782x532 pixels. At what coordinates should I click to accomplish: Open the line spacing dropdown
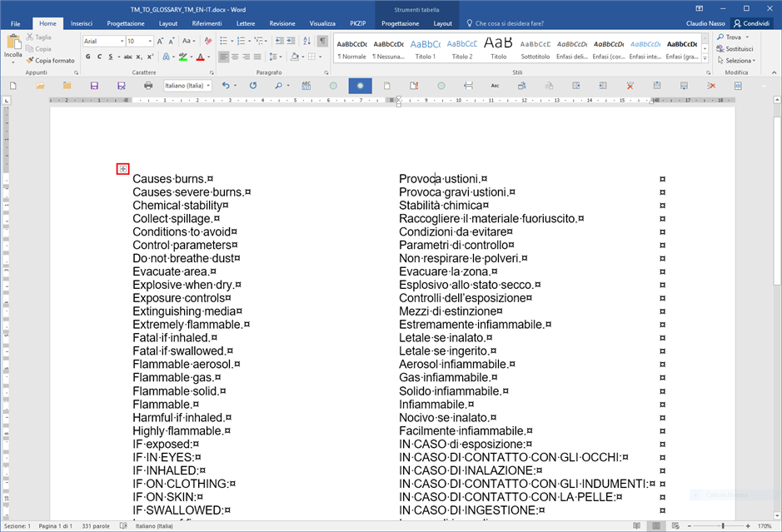click(276, 57)
